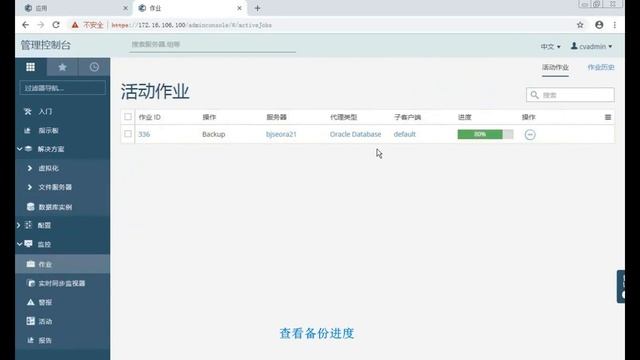Sort by the 进度 column header
The image size is (640, 360).
click(464, 117)
